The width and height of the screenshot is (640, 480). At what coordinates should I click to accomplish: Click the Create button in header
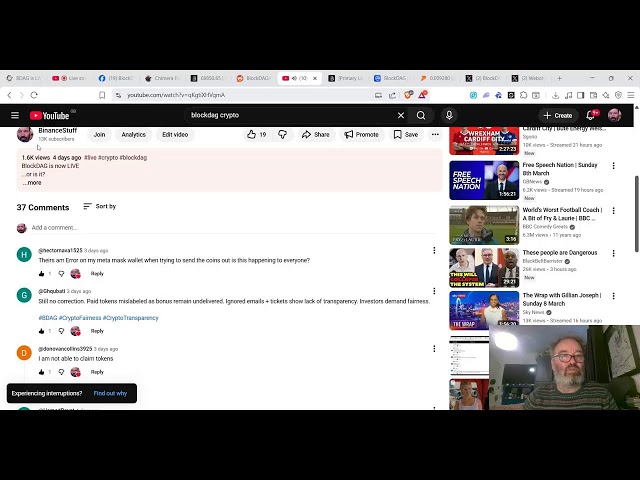558,116
